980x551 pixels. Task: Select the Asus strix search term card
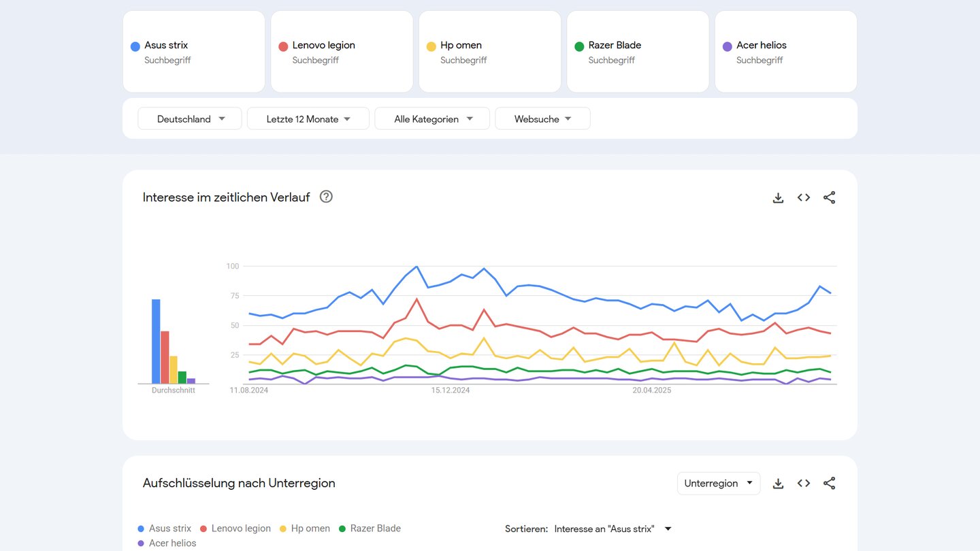pos(193,52)
